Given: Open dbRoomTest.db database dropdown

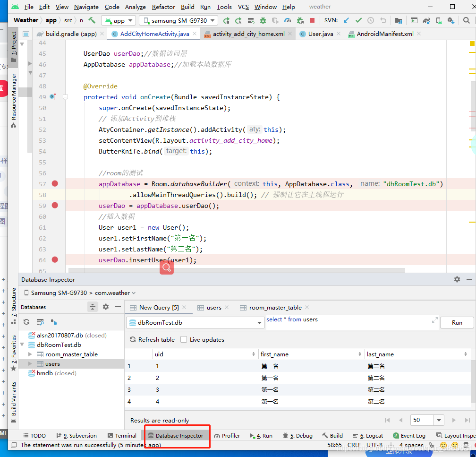Looking at the screenshot, I should click(195, 323).
